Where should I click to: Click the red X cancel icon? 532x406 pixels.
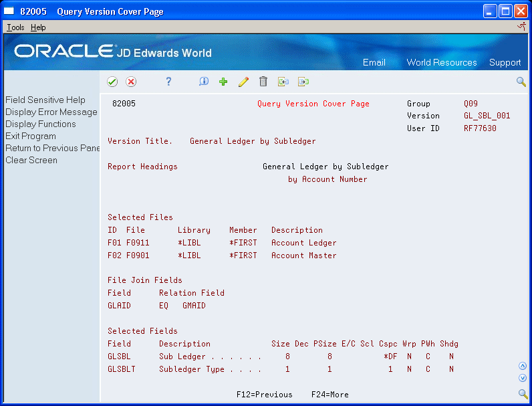coord(131,82)
